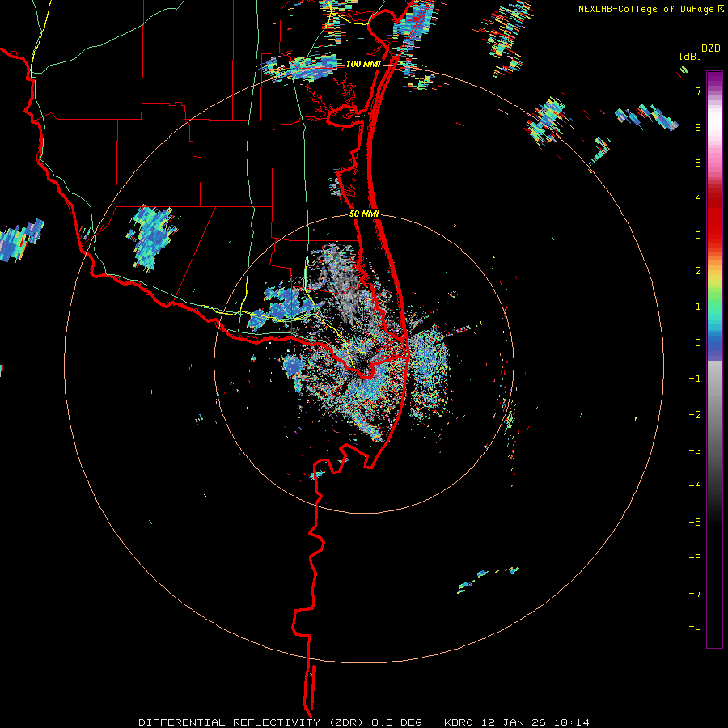
Task: Click the 5 value on the color scale
Action: [698, 163]
